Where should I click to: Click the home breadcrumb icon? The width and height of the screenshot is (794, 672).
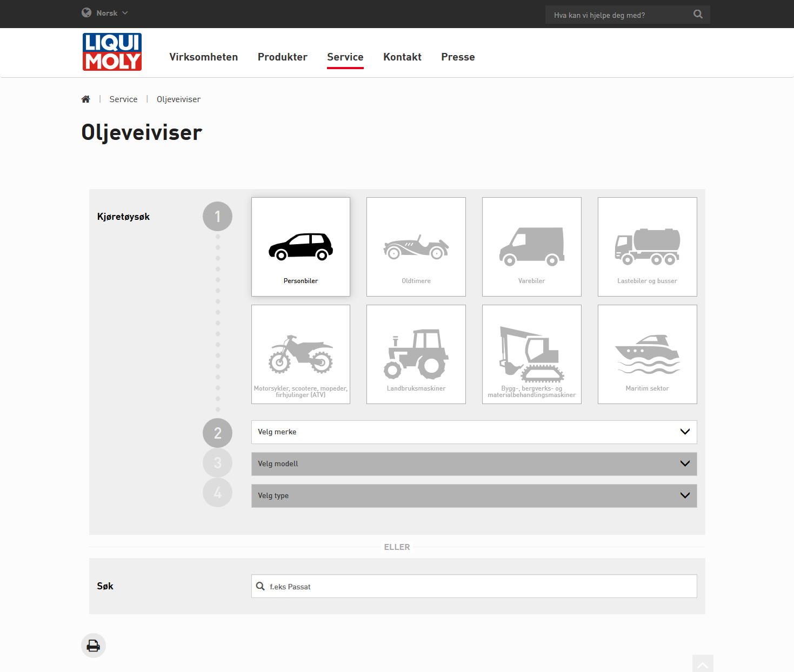click(85, 99)
